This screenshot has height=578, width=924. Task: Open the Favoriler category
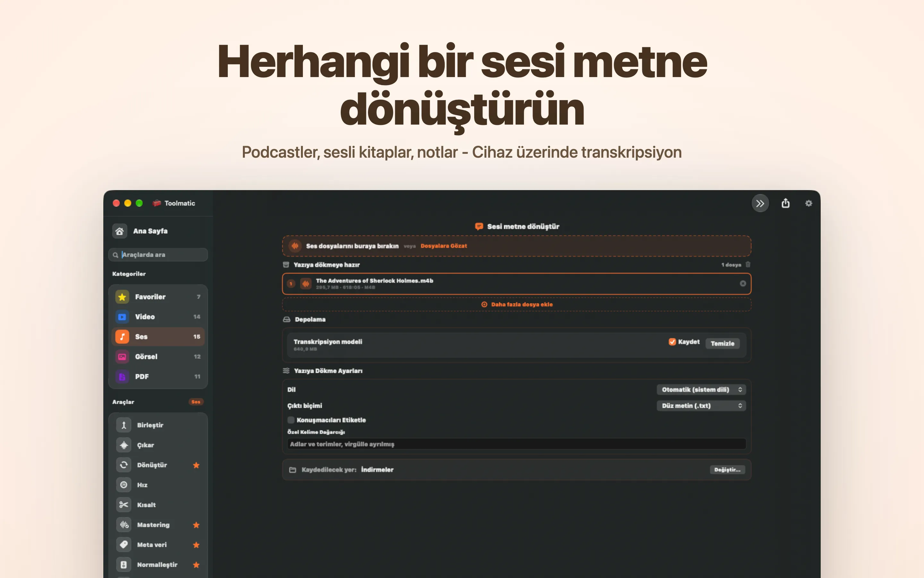click(158, 297)
